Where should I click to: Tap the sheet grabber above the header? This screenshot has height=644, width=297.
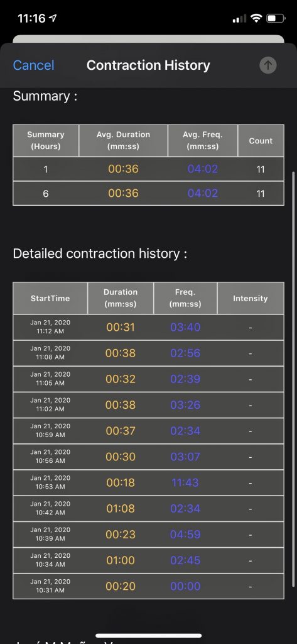[x=148, y=38]
